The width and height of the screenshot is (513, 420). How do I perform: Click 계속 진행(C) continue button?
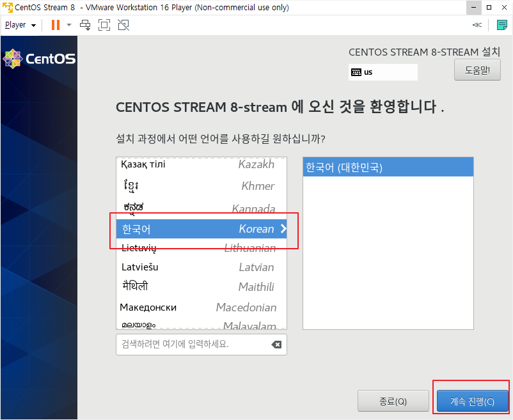tap(472, 401)
